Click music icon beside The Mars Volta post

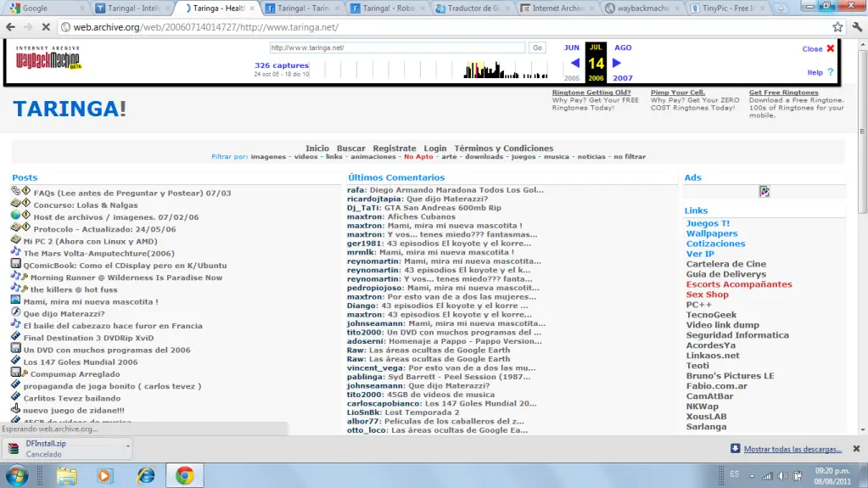[15, 252]
